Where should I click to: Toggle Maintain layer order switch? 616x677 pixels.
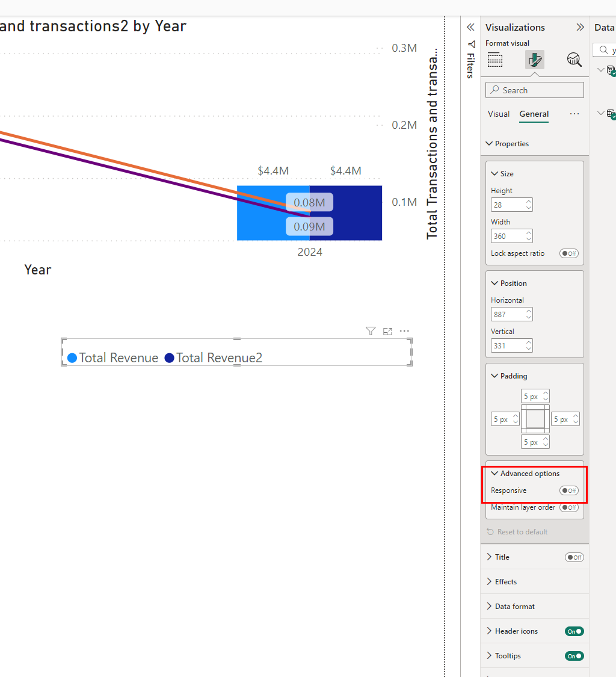click(569, 507)
